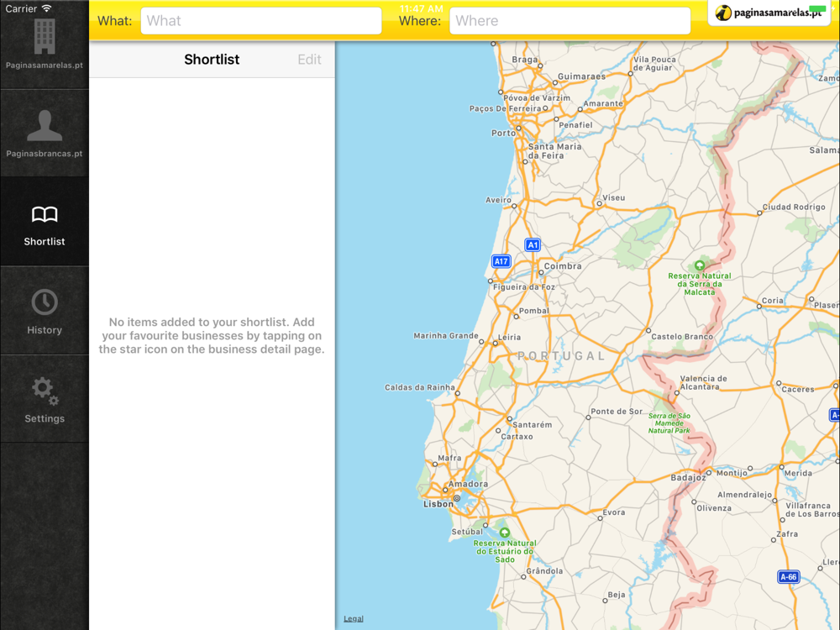
Task: Tap the Coimbra city label on map
Action: (563, 265)
